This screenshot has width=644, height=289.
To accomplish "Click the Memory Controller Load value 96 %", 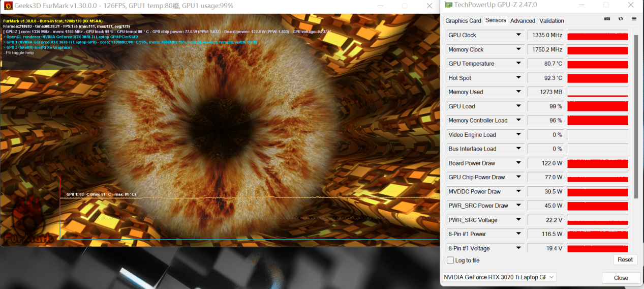I will coord(546,121).
